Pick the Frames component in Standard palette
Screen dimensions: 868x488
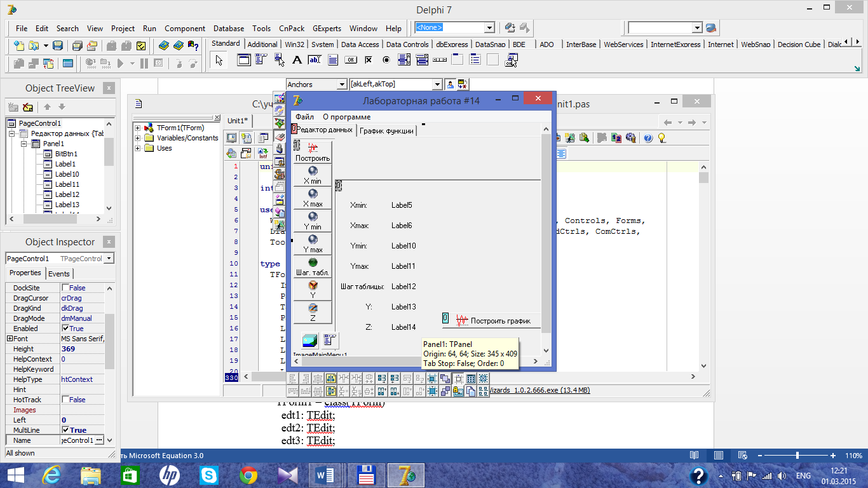coord(243,60)
